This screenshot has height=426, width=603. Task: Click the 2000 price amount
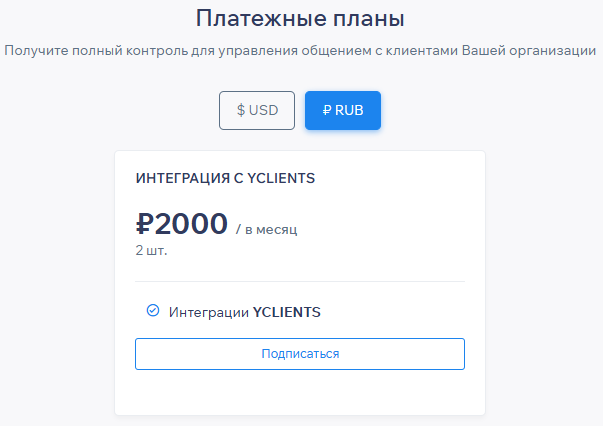(x=192, y=225)
